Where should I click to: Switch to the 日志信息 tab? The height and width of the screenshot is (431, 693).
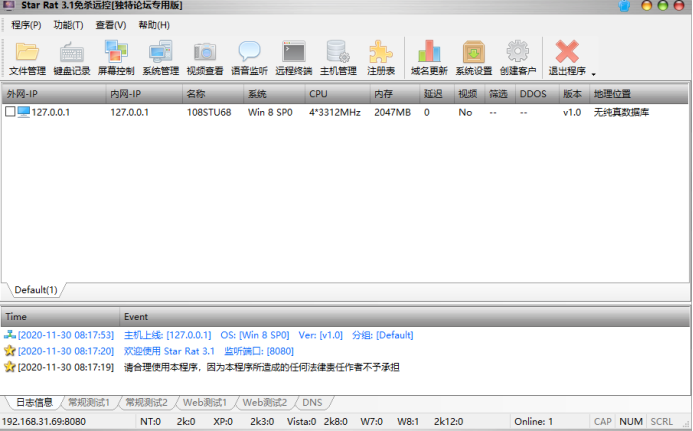tap(34, 402)
